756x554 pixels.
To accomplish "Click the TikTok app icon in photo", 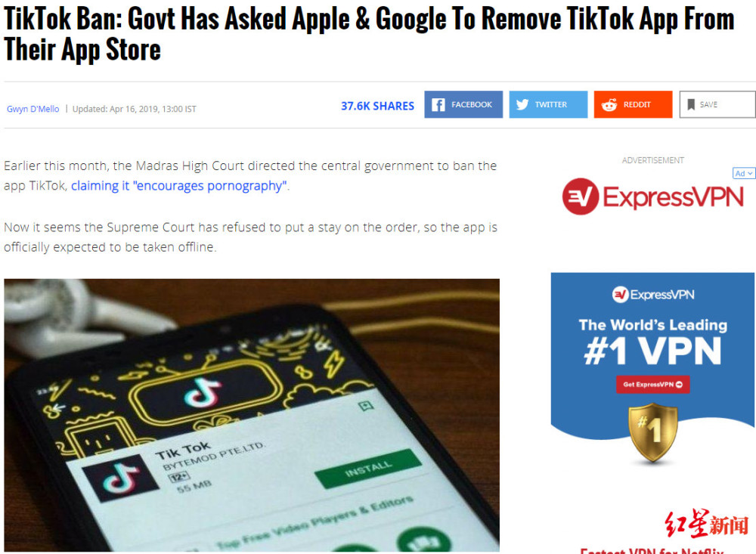I will (119, 478).
